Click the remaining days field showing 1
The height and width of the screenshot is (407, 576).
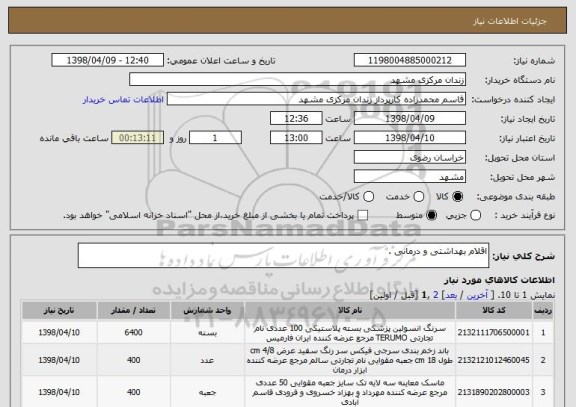215,138
